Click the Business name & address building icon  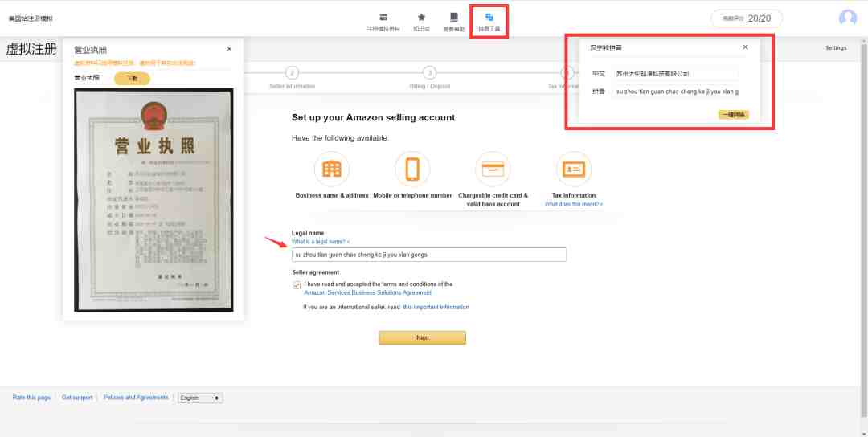332,169
